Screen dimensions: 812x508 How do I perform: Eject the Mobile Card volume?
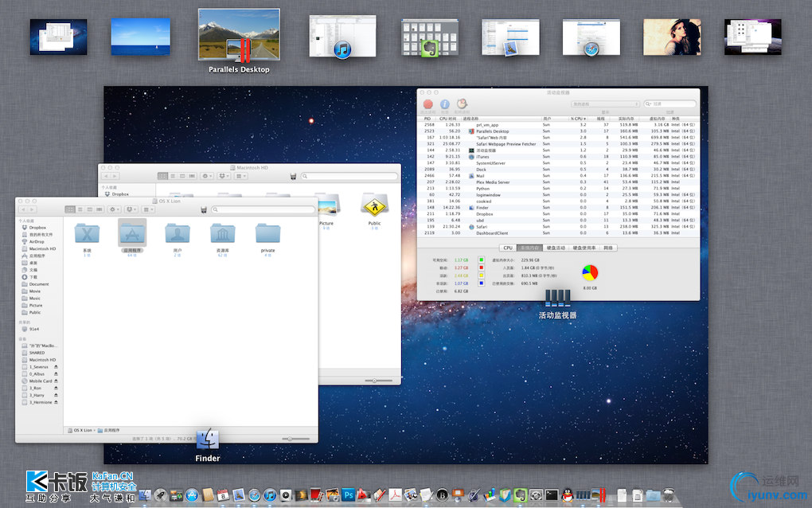point(56,381)
